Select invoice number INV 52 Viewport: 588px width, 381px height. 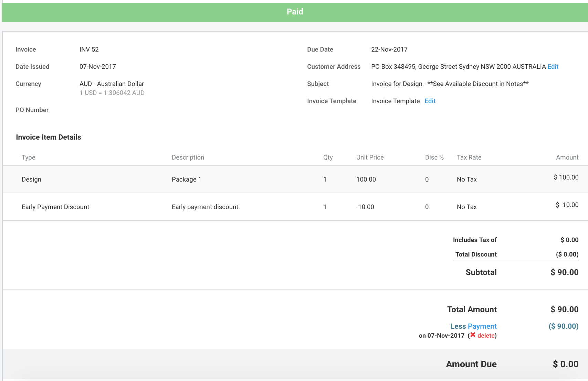click(x=89, y=50)
